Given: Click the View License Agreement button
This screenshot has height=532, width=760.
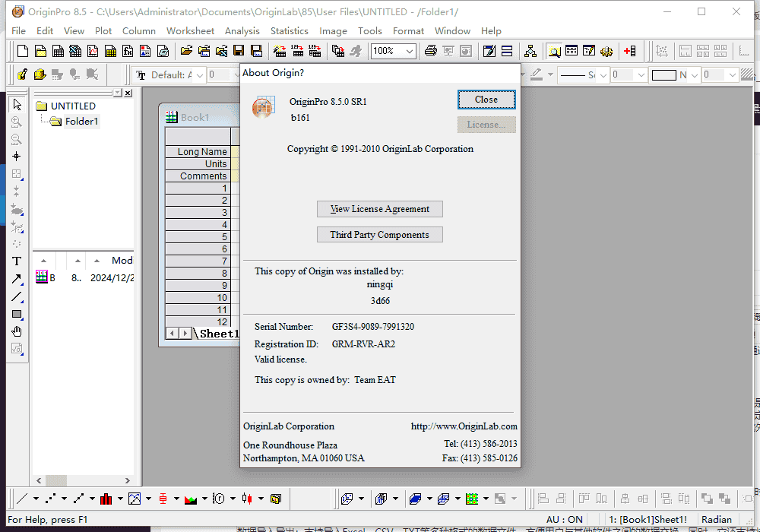Looking at the screenshot, I should tap(379, 209).
